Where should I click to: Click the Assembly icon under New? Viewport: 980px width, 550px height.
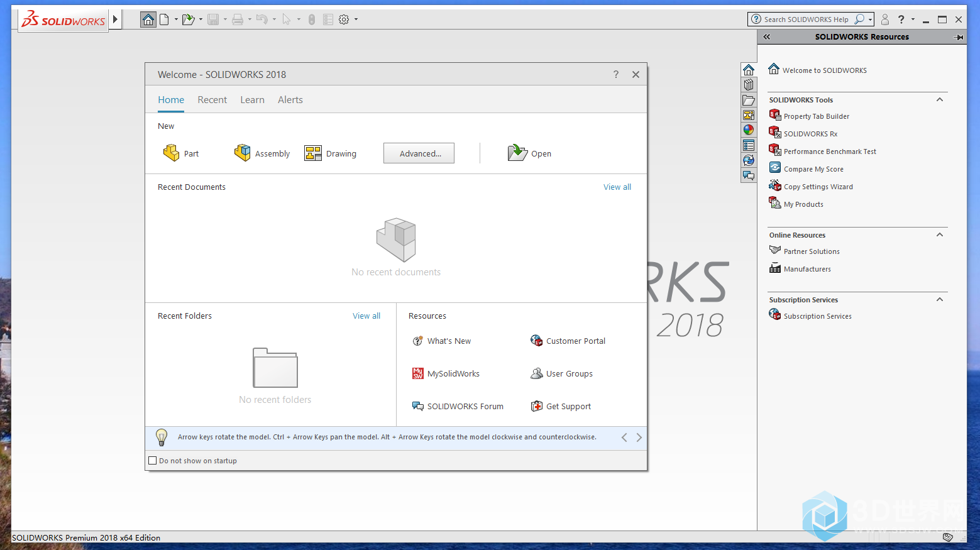tap(242, 153)
